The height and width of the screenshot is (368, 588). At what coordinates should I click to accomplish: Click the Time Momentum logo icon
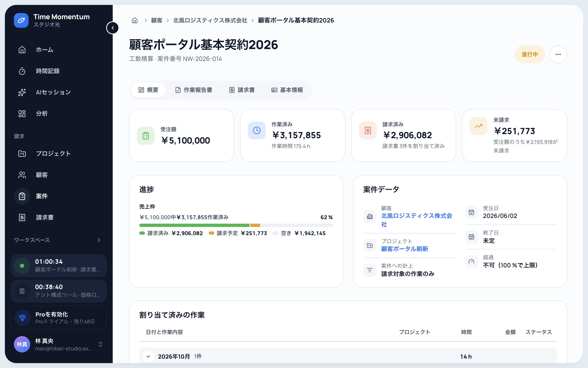click(x=21, y=20)
